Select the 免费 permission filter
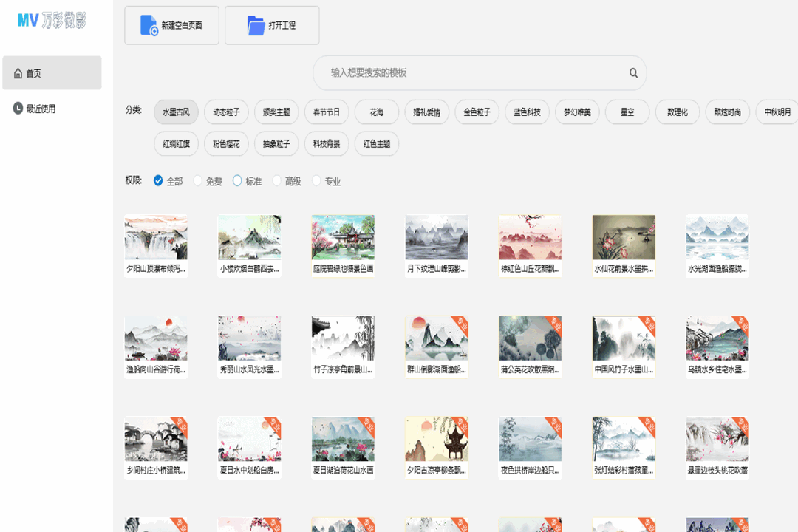This screenshot has height=532, width=798. pyautogui.click(x=197, y=180)
